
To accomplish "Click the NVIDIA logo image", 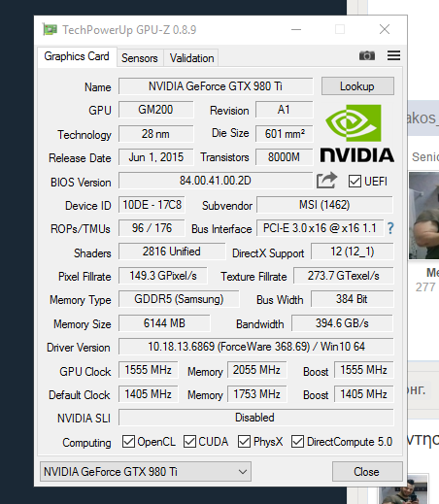I will [356, 133].
